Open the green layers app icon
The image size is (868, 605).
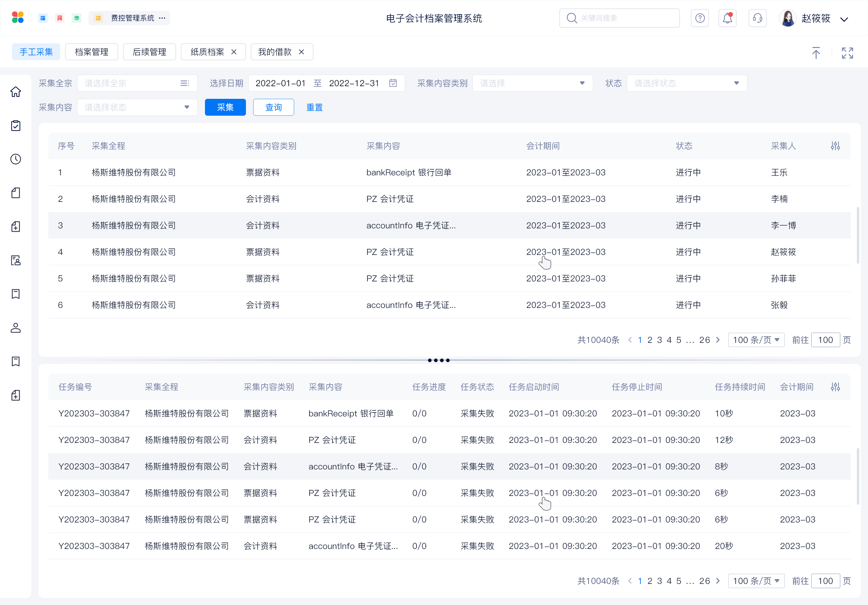[76, 18]
